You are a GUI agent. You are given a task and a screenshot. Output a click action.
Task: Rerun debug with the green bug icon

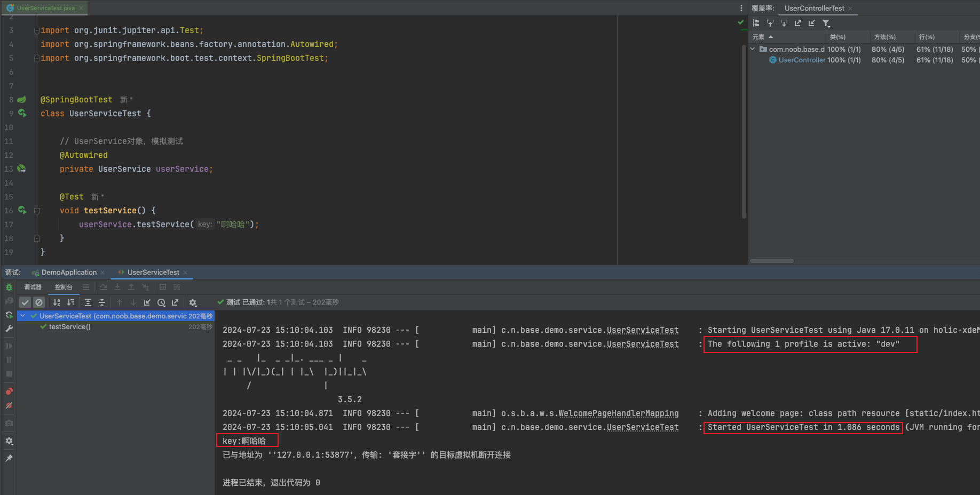point(9,287)
